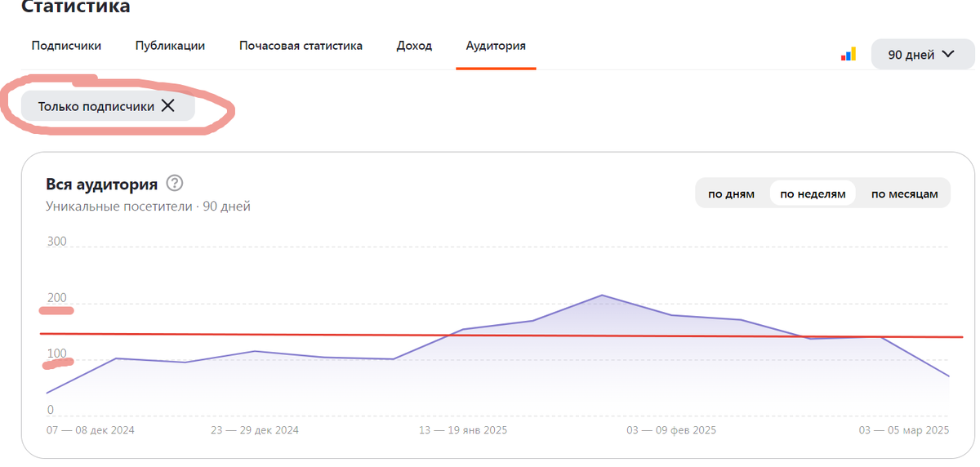Viewport: 980px width, 467px height.
Task: Switch to the Публикации tab
Action: (x=170, y=46)
